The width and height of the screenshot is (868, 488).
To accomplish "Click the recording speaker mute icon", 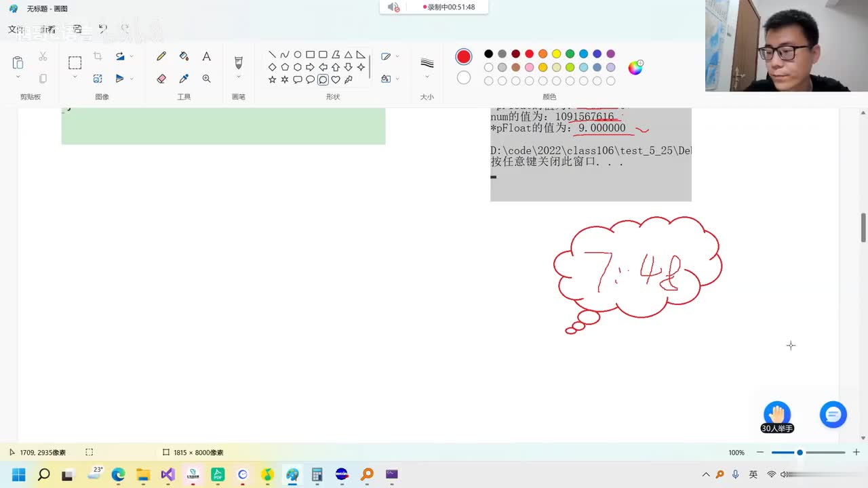I will pyautogui.click(x=393, y=7).
